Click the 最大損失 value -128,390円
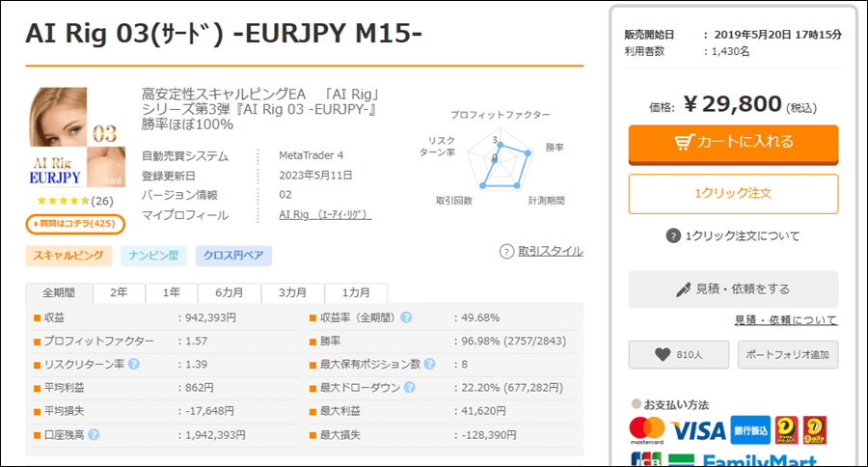Viewport: 868px width, 467px height. (489, 435)
